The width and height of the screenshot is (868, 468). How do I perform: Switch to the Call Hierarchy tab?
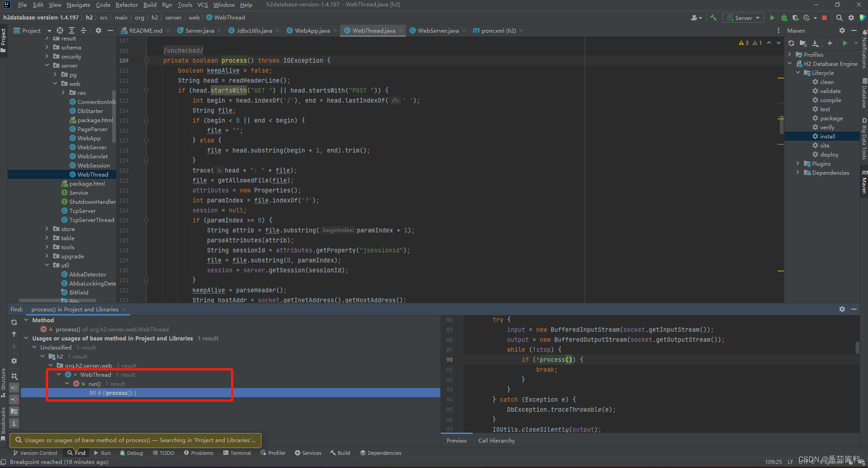click(497, 440)
